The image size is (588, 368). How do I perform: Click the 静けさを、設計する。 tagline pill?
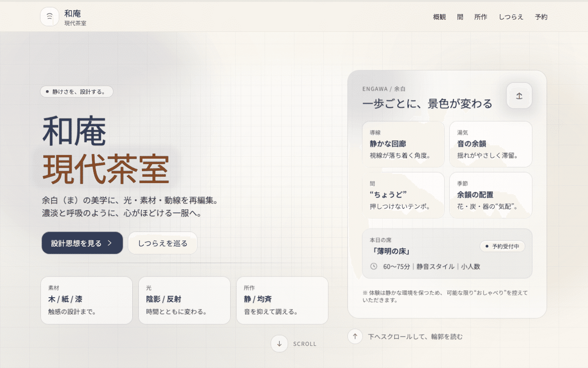click(77, 92)
